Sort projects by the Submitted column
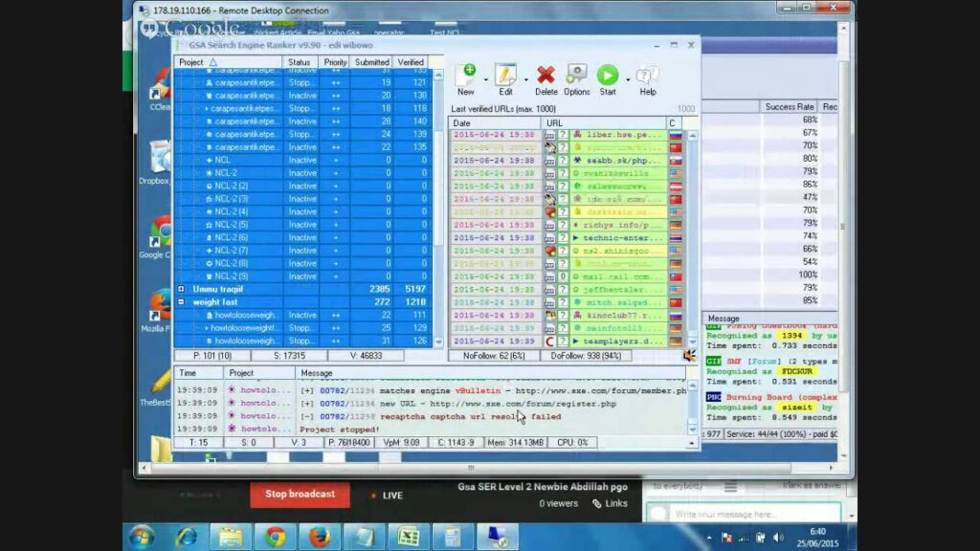The width and height of the screenshot is (980, 551). [372, 62]
